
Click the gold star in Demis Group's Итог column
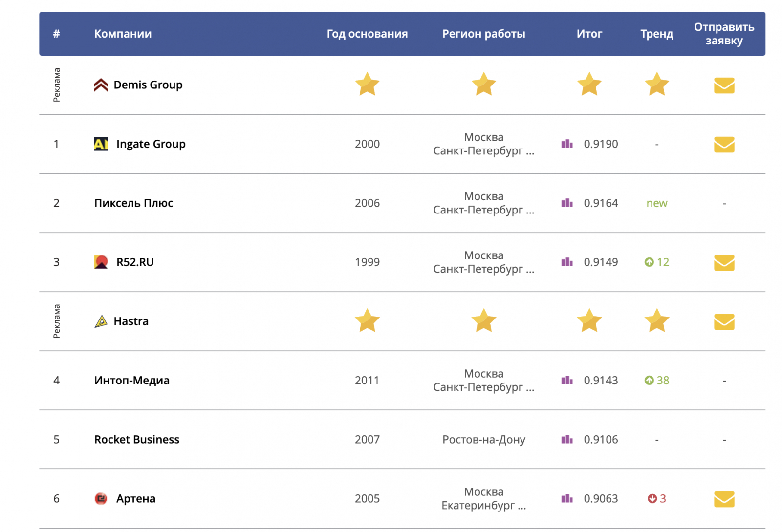coord(589,85)
